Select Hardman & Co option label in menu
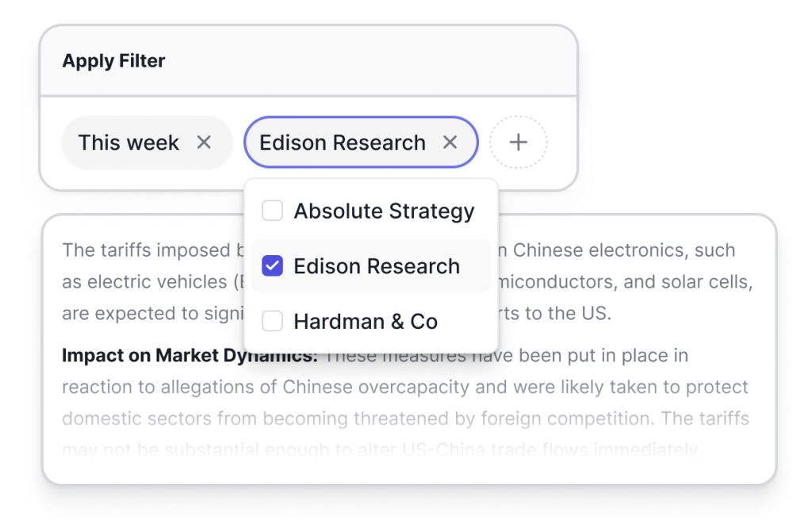 [x=366, y=322]
